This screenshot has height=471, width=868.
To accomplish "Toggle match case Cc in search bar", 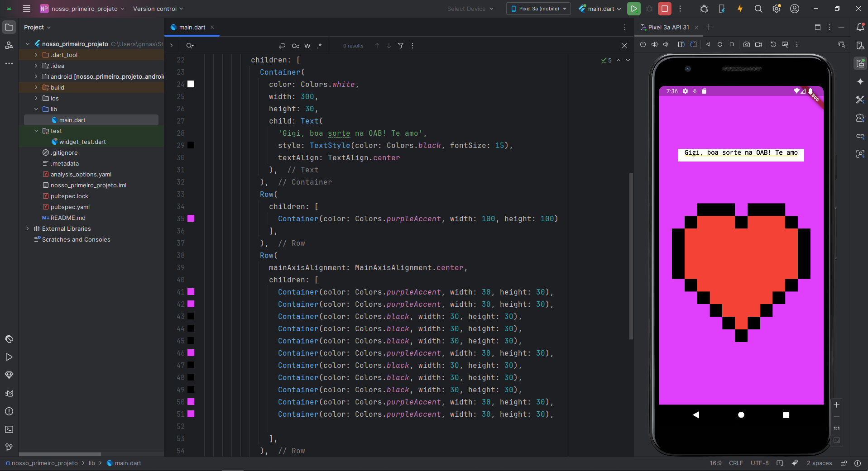I will click(296, 46).
